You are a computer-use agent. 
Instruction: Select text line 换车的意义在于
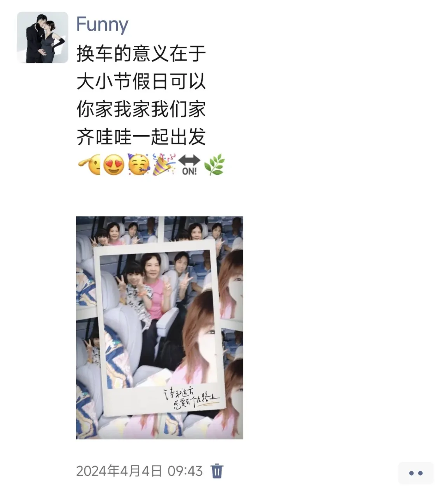[141, 53]
